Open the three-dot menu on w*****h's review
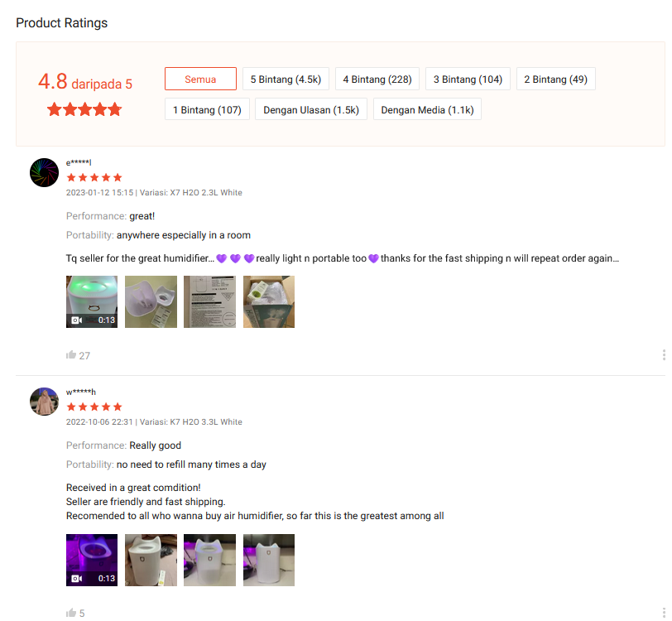The height and width of the screenshot is (621, 672). (664, 613)
